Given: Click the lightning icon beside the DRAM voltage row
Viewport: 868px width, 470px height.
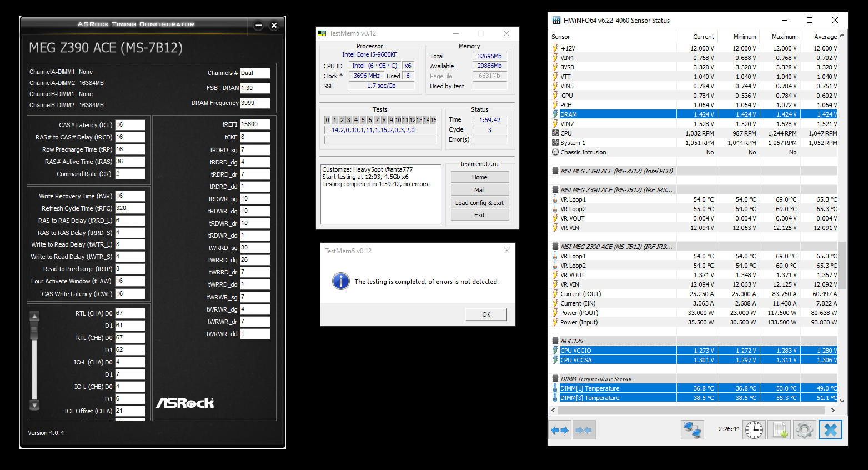Looking at the screenshot, I should point(555,114).
